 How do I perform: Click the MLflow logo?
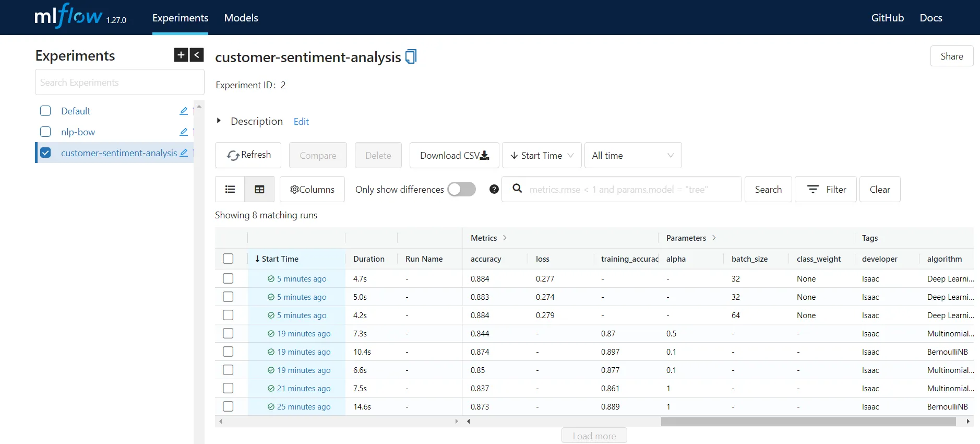pyautogui.click(x=68, y=16)
